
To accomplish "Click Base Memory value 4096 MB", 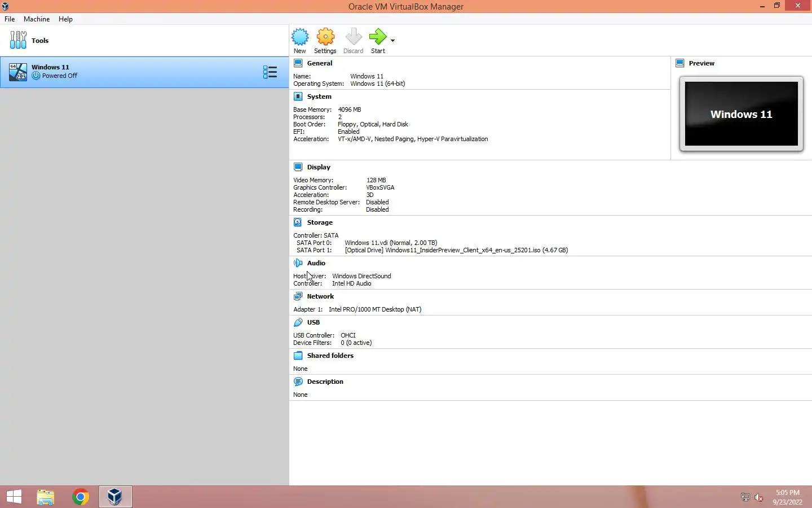I will click(350, 110).
